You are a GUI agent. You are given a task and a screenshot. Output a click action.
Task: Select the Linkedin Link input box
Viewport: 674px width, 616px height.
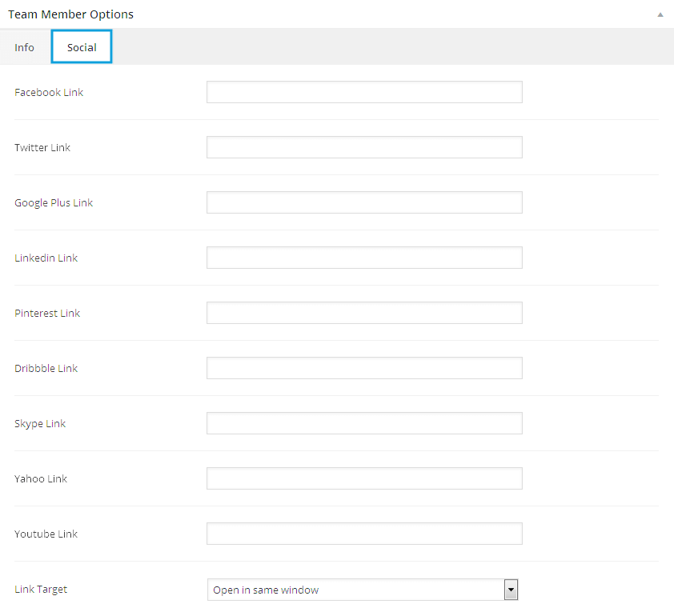point(364,258)
